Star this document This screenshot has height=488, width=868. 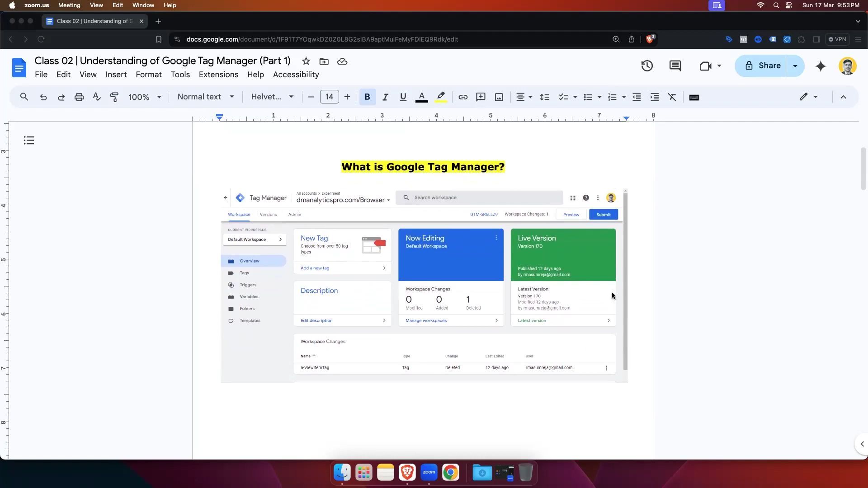(306, 61)
